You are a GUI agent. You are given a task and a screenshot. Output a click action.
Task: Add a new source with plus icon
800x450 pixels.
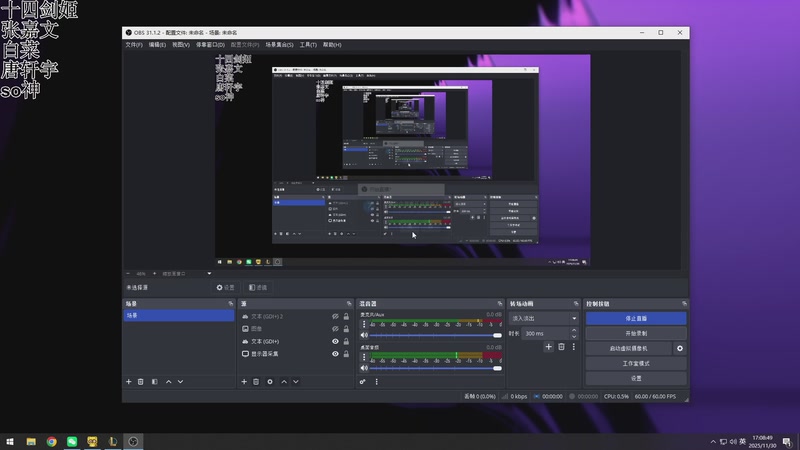(x=244, y=382)
